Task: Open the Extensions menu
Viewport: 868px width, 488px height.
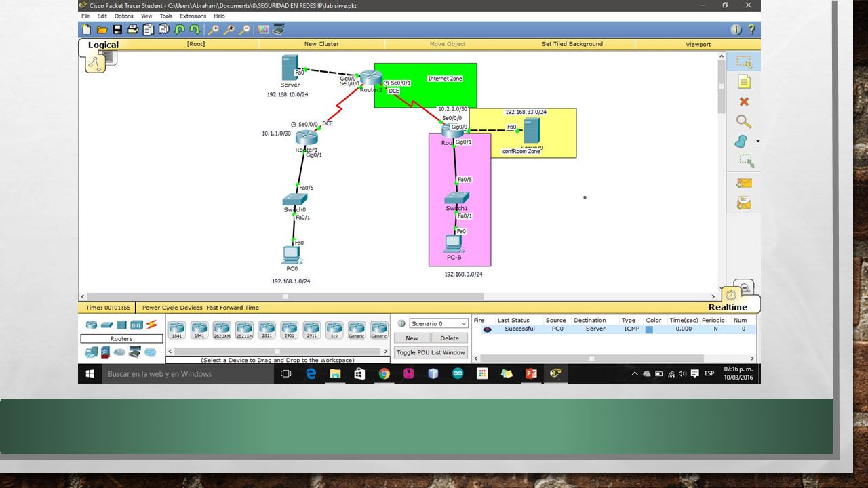Action: coord(193,16)
